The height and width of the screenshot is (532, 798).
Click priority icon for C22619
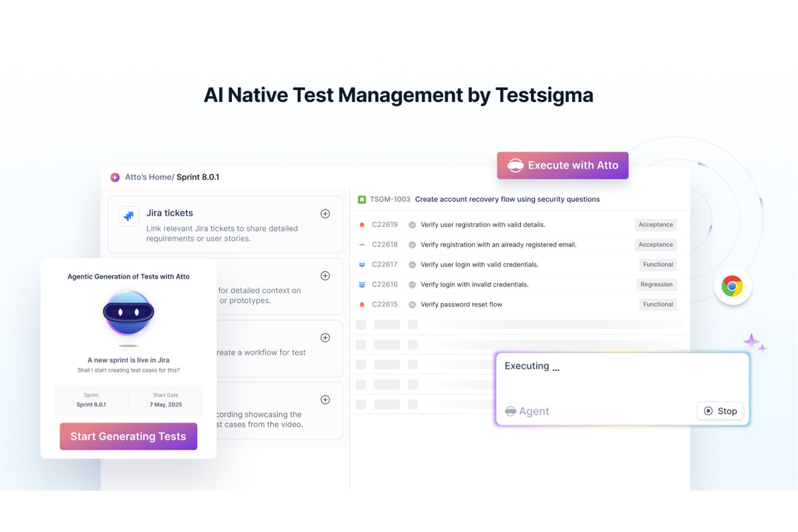362,225
